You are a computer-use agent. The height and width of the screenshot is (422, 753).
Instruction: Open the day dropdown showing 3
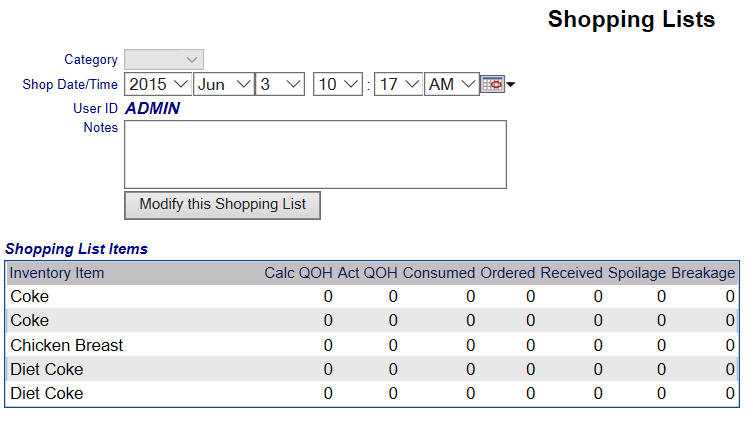coord(280,84)
